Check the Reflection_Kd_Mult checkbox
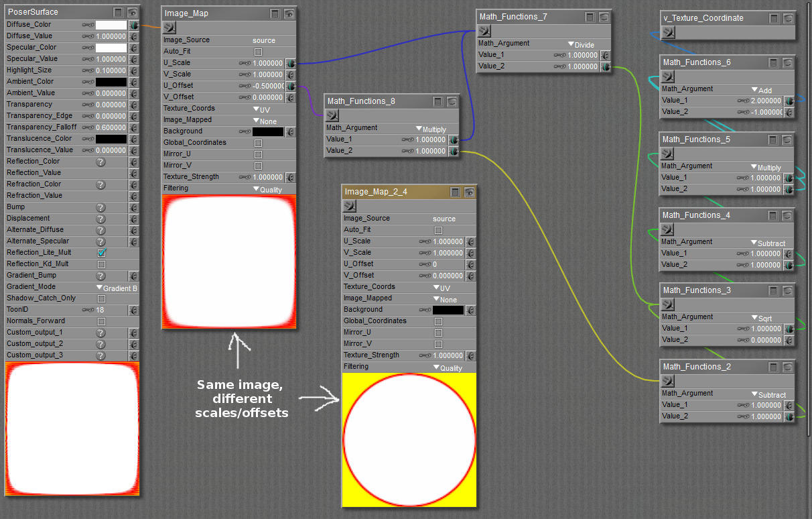The image size is (812, 519). point(101,264)
